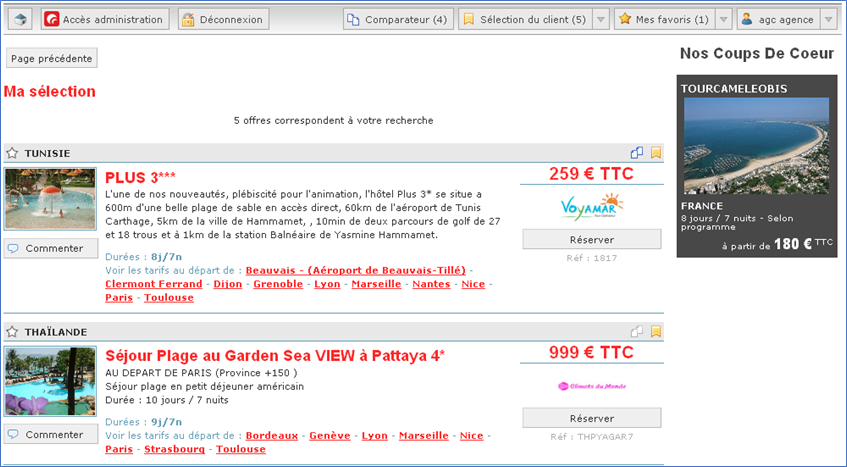Screen dimensions: 847x467
Task: Open the PLUS 3*** hotel pool thumbnail
Action: coord(50,200)
